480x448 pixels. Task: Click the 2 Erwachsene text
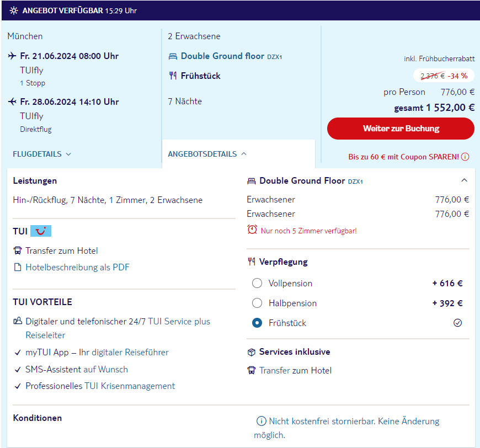[x=194, y=36]
